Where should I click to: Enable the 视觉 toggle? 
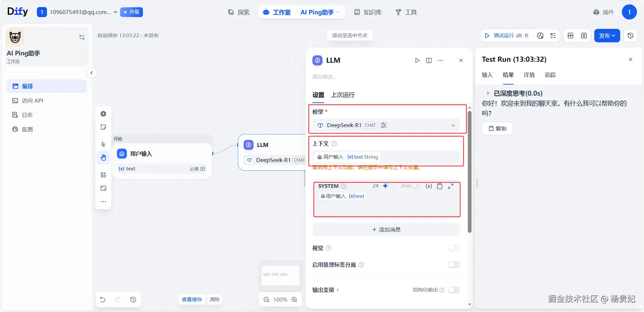tap(454, 248)
